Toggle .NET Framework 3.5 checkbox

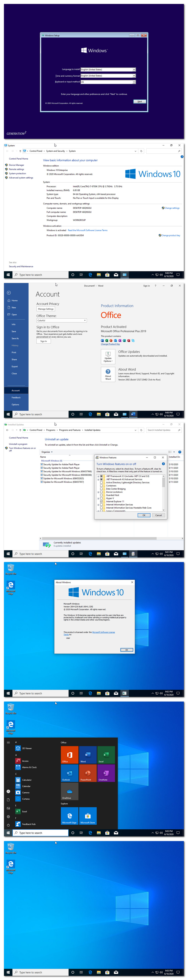(101, 476)
